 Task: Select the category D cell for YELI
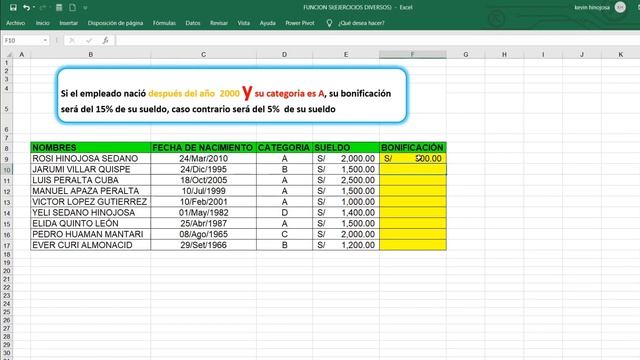click(284, 212)
